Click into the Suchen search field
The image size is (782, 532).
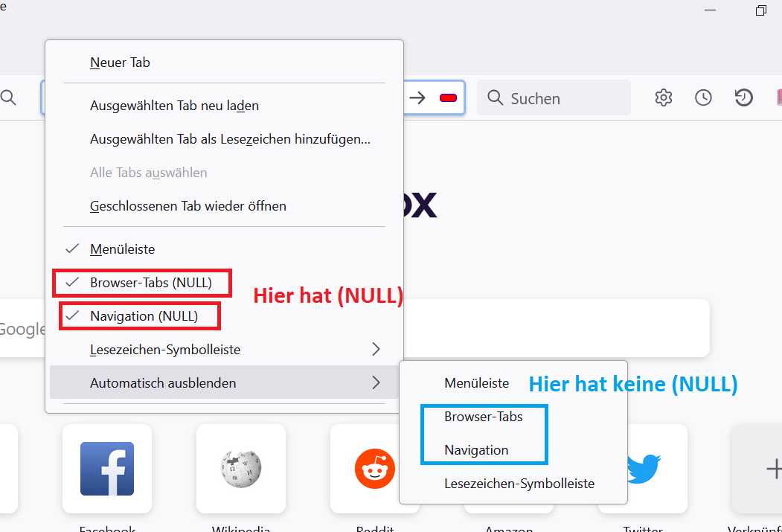[554, 97]
